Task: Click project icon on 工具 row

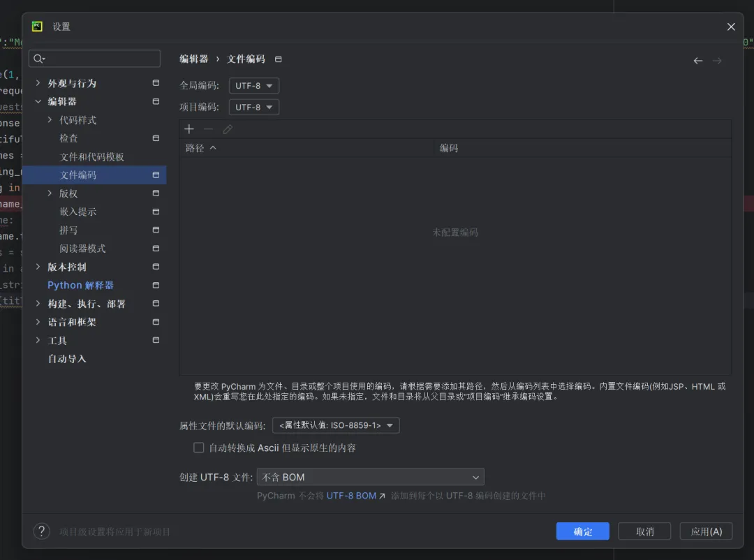Action: pos(156,340)
